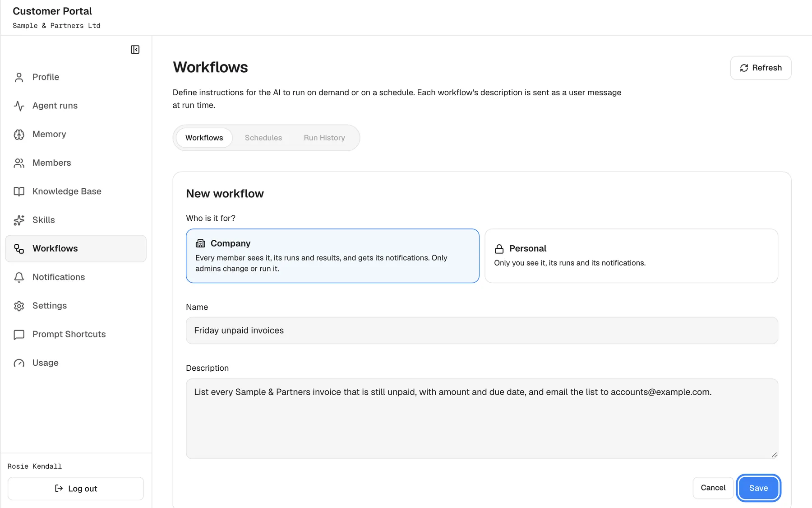Cancel the new workflow form

tap(713, 488)
